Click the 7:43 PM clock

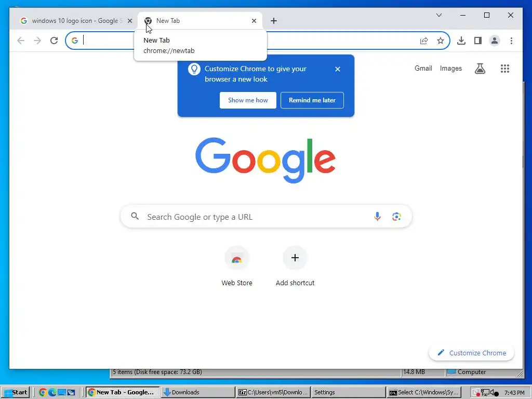pyautogui.click(x=514, y=393)
